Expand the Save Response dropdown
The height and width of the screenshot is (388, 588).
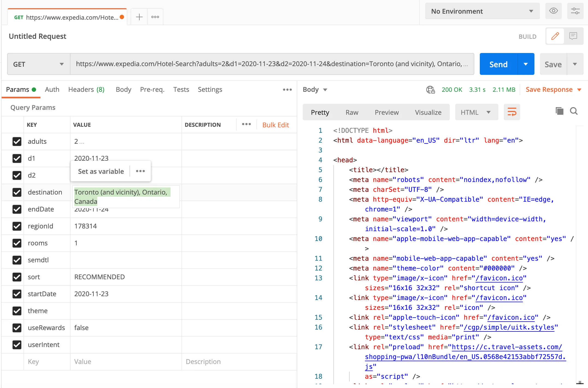click(579, 90)
